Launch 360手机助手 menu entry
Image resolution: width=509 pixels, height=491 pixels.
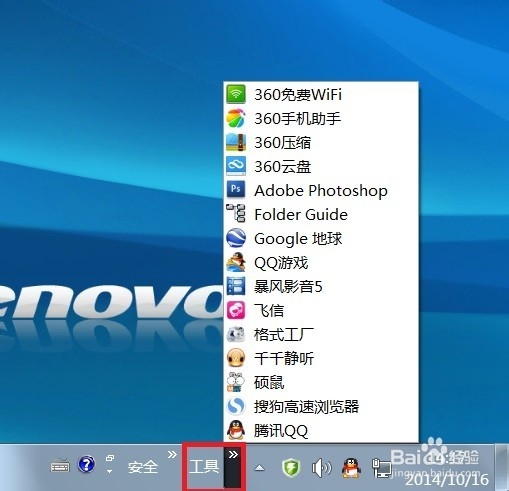click(321, 118)
